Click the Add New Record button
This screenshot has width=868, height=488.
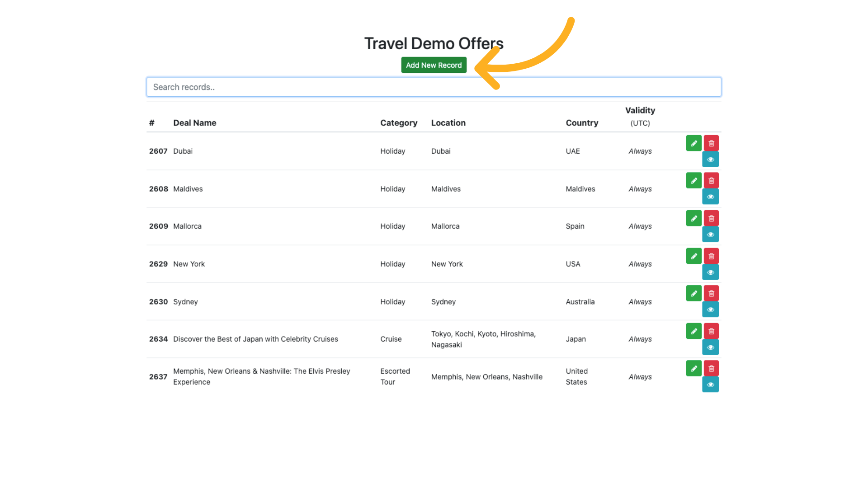(x=434, y=65)
